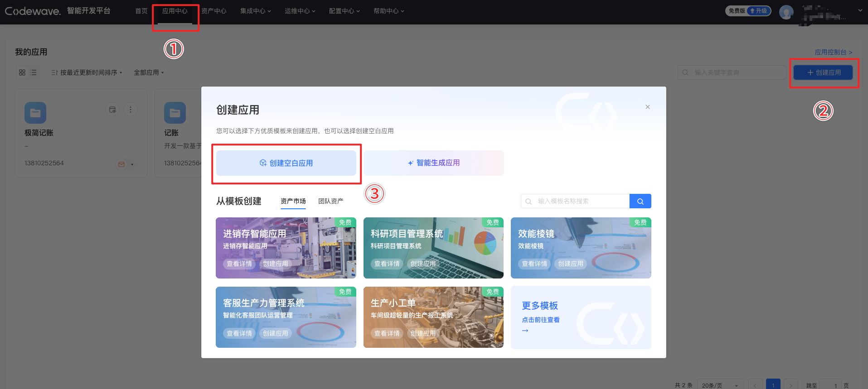Click 智能生成应用 button

[x=434, y=163]
